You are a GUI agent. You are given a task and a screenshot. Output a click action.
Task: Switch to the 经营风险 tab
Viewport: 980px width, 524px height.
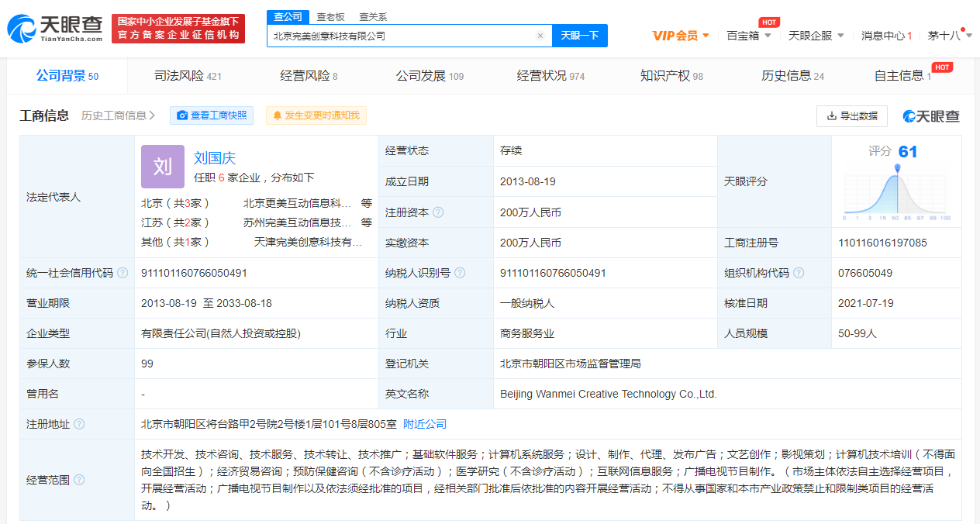point(309,76)
